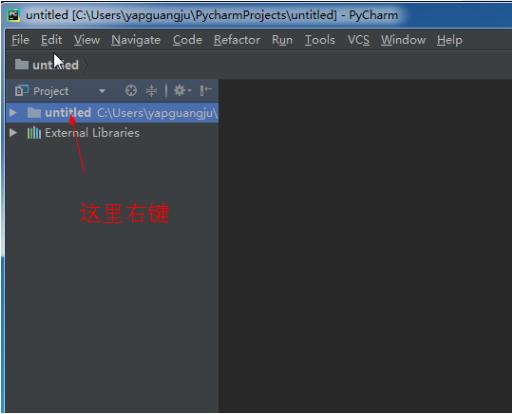The height and width of the screenshot is (414, 512).
Task: Open the Tools menu
Action: [x=320, y=40]
